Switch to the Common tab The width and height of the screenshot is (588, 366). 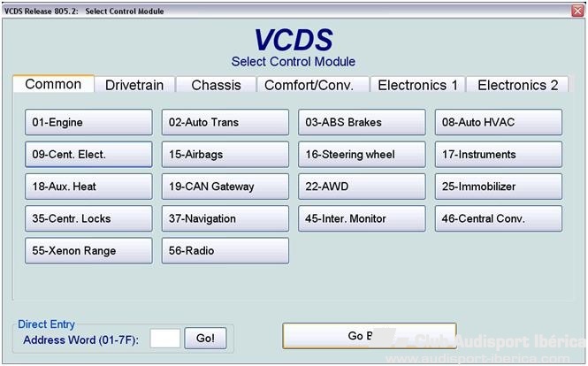[53, 84]
